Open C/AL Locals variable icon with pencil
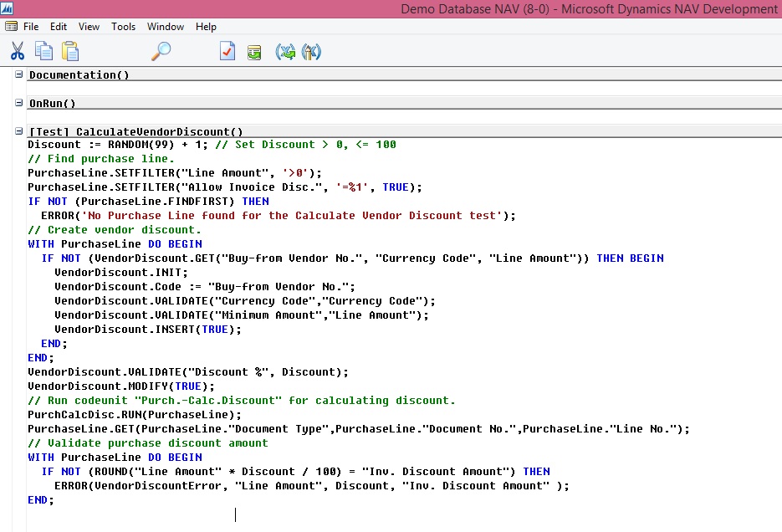The width and height of the screenshot is (782, 532). pyautogui.click(x=311, y=52)
